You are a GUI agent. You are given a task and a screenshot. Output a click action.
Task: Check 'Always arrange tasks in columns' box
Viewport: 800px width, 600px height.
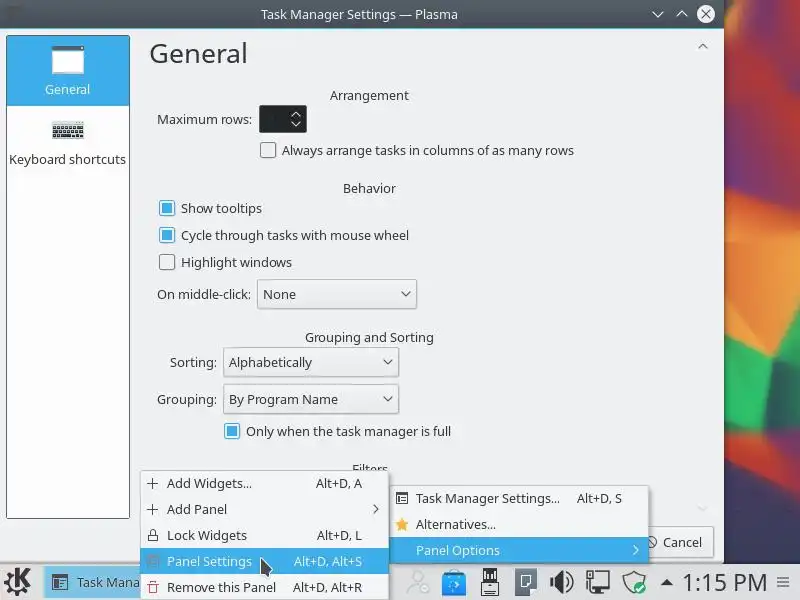click(x=268, y=151)
